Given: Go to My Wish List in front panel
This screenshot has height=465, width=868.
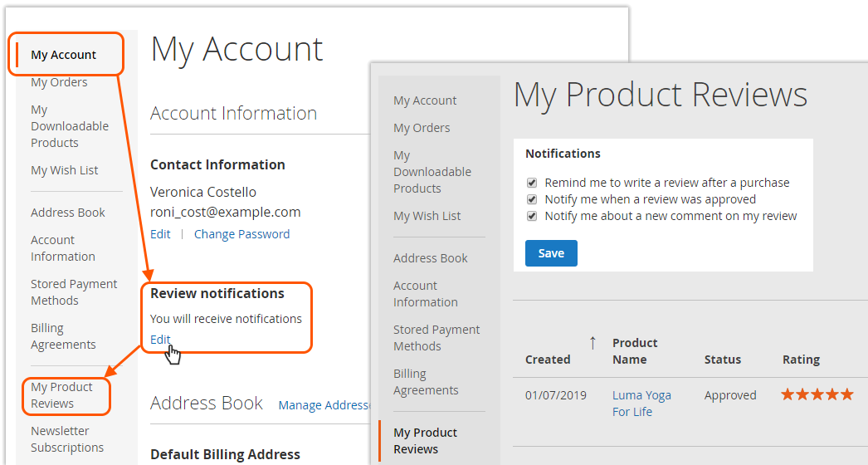Looking at the screenshot, I should click(x=427, y=216).
